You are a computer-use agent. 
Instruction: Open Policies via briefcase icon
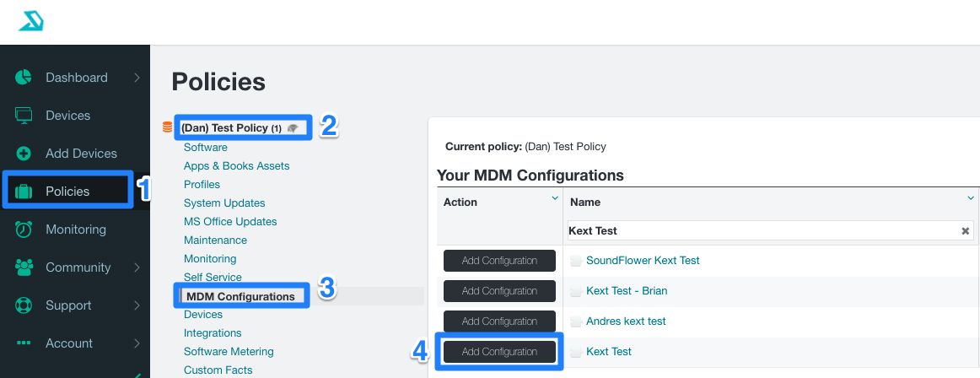(24, 192)
